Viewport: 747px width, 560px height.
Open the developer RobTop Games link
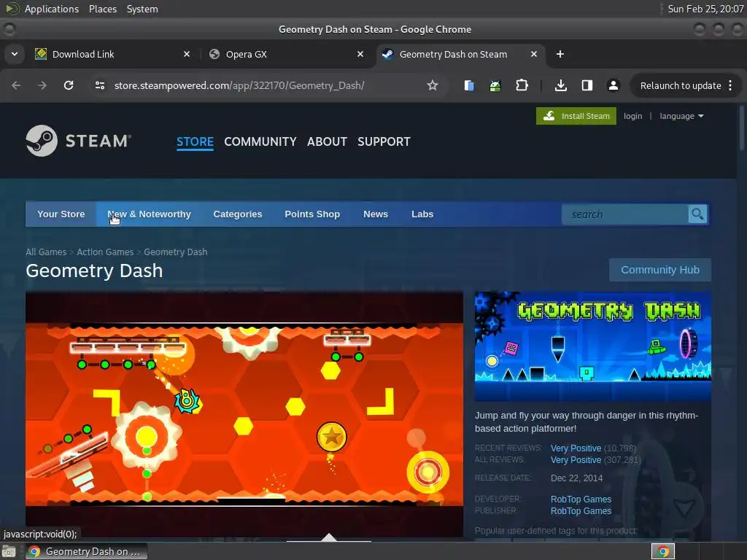[581, 499]
